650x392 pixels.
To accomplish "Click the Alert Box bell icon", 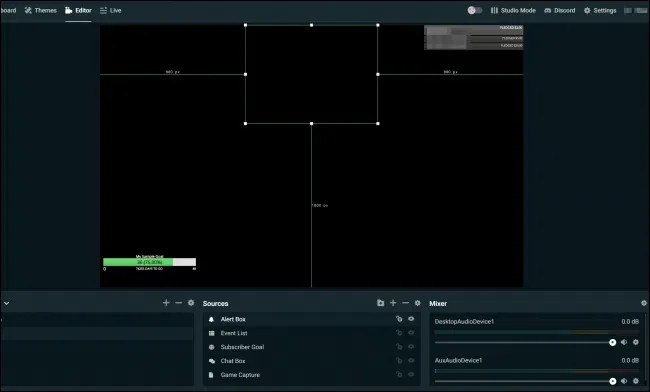I will point(211,319).
